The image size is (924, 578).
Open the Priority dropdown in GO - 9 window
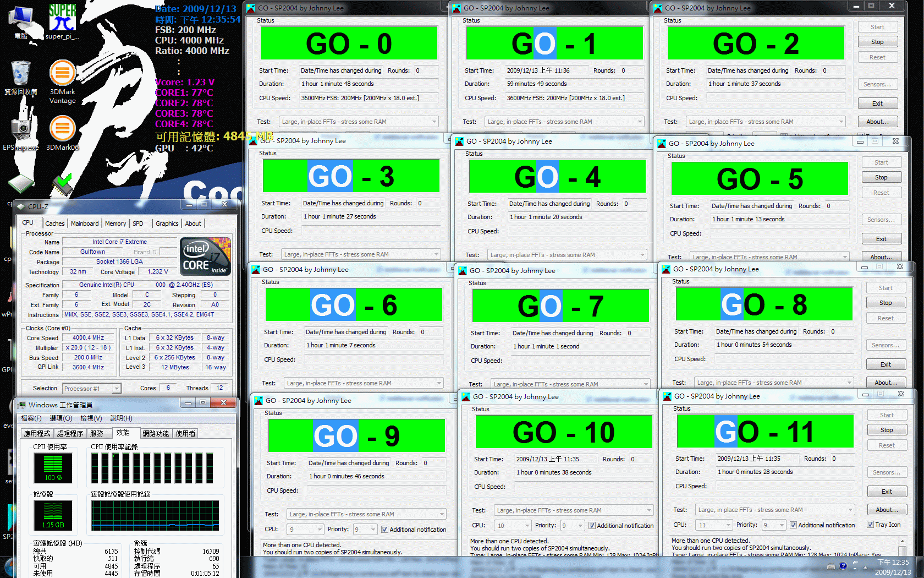click(x=365, y=530)
